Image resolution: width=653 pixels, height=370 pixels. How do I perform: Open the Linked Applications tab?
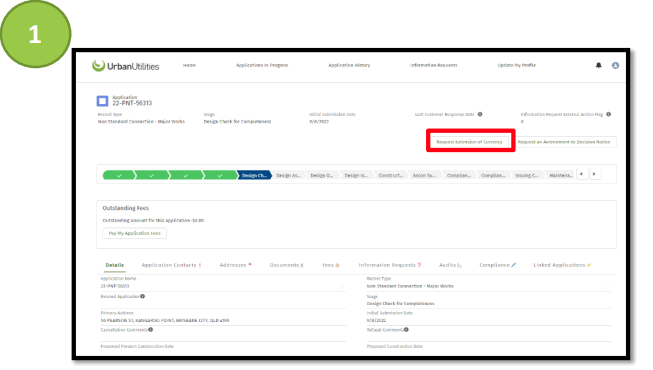[x=562, y=265]
